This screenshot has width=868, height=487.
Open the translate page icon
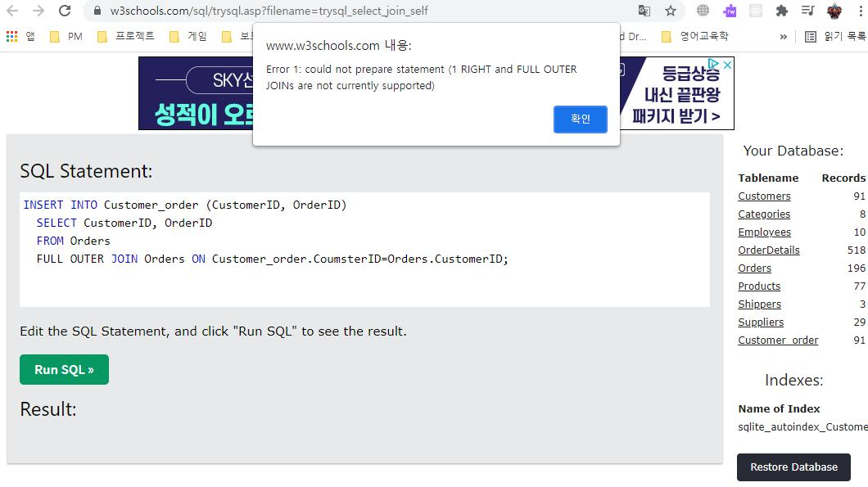(644, 11)
